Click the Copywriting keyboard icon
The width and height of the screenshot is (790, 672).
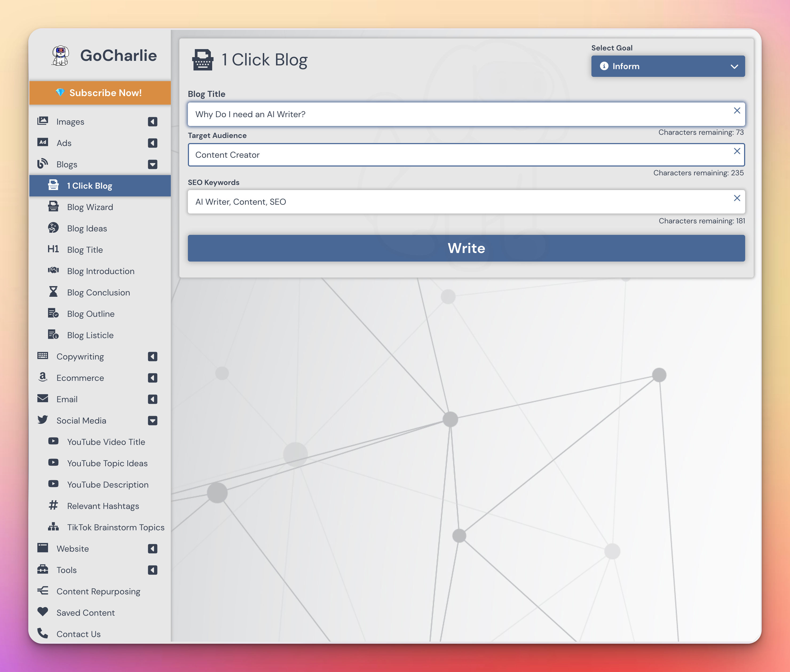pos(43,356)
